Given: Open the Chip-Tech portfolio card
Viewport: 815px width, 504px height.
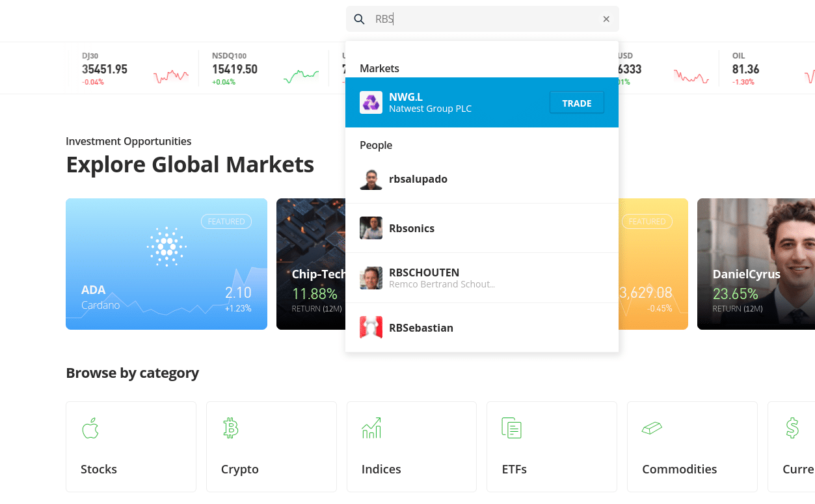Looking at the screenshot, I should point(311,264).
